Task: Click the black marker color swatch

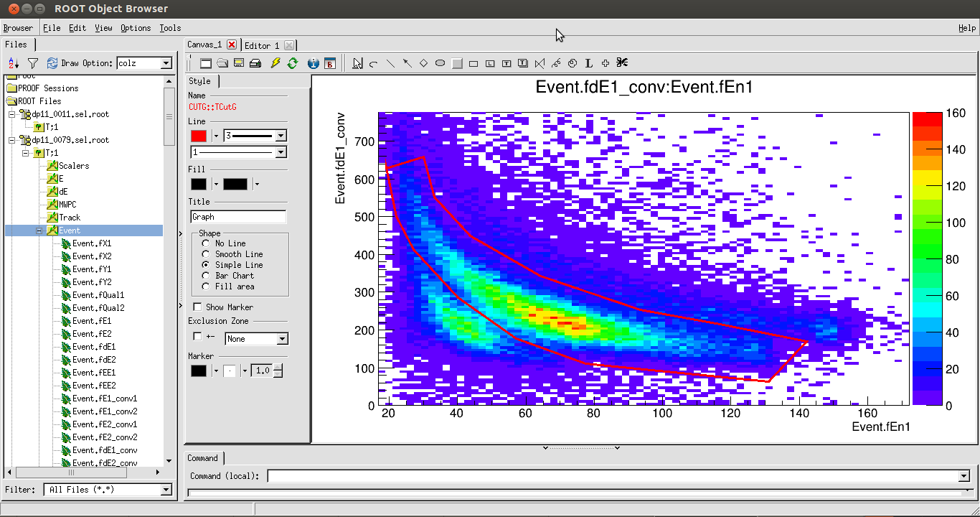Action: pos(199,371)
